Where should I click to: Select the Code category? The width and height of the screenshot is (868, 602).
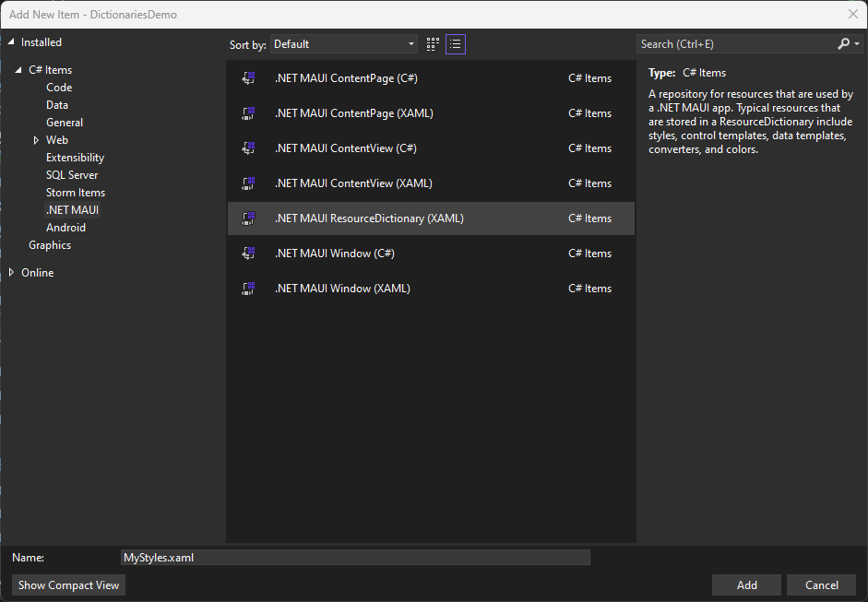pos(59,88)
